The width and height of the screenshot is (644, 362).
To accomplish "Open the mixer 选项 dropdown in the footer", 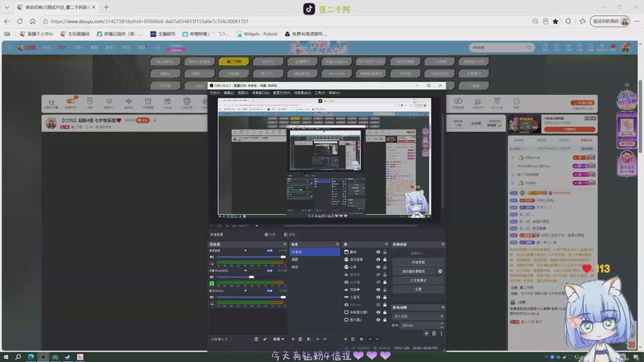I will click(x=279, y=339).
